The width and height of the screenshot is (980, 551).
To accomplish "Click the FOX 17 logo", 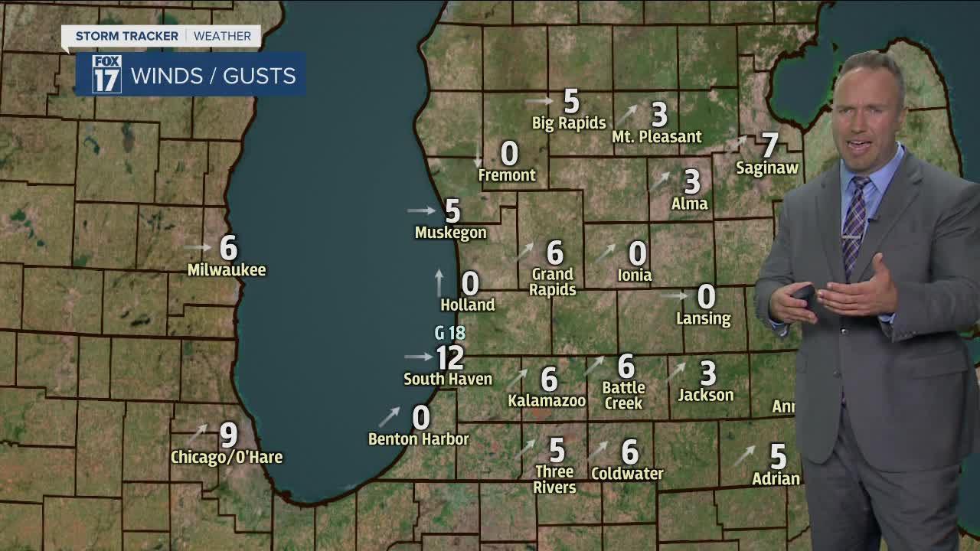I will pyautogui.click(x=106, y=74).
